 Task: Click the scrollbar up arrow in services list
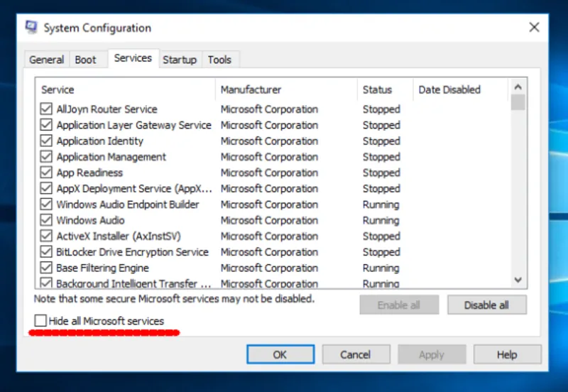pos(518,85)
